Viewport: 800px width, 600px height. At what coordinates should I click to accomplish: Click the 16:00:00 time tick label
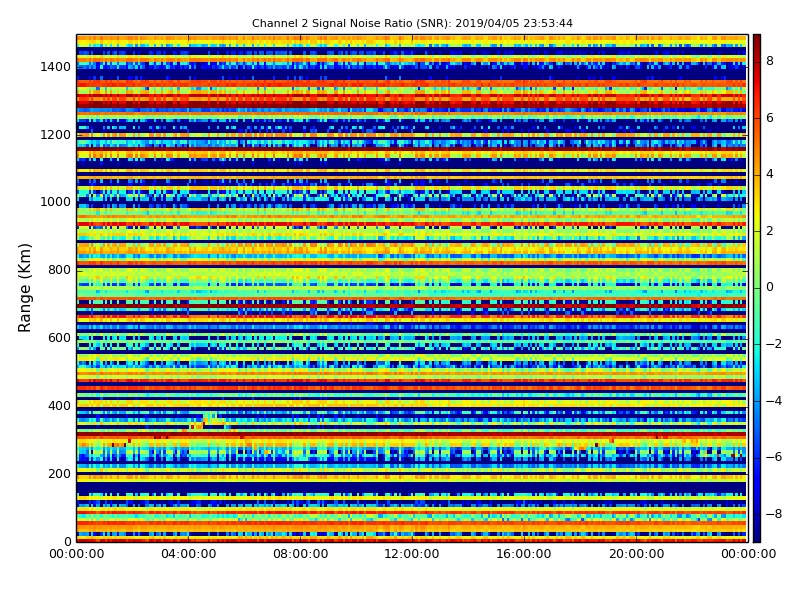pyautogui.click(x=524, y=554)
